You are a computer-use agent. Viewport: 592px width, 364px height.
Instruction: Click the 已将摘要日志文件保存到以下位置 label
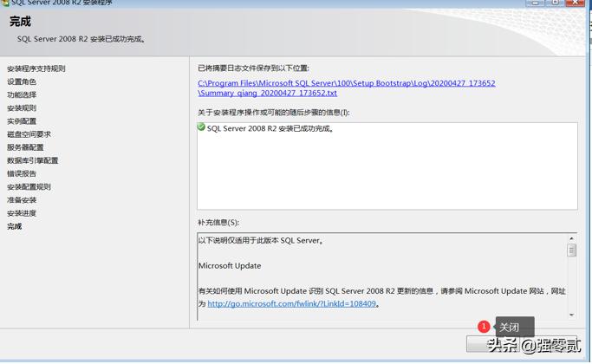tap(253, 68)
